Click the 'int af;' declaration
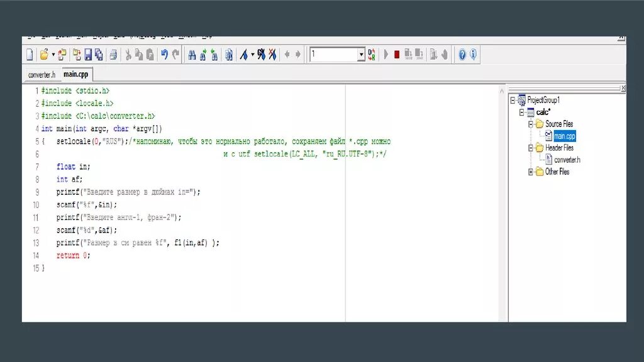Image resolution: width=644 pixels, height=362 pixels. [69, 179]
